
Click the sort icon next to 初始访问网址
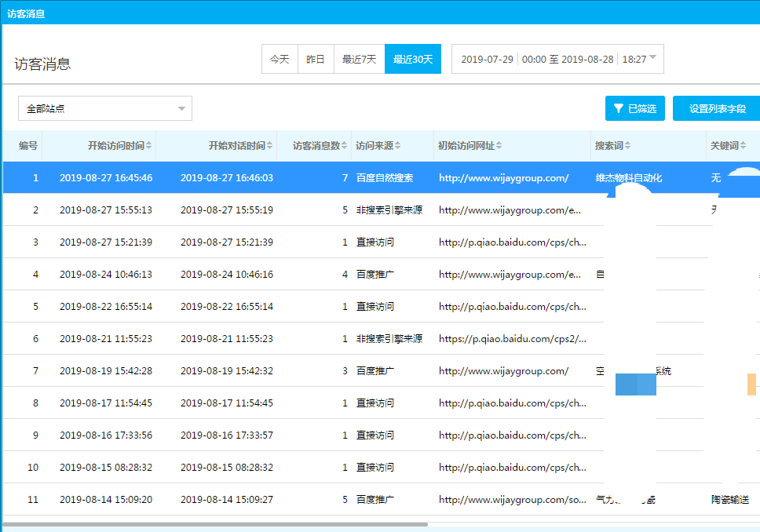[499, 146]
